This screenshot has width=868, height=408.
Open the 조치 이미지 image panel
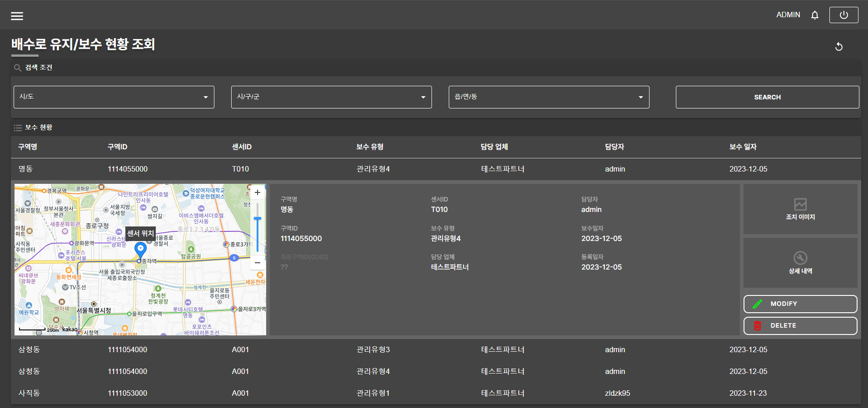[800, 209]
